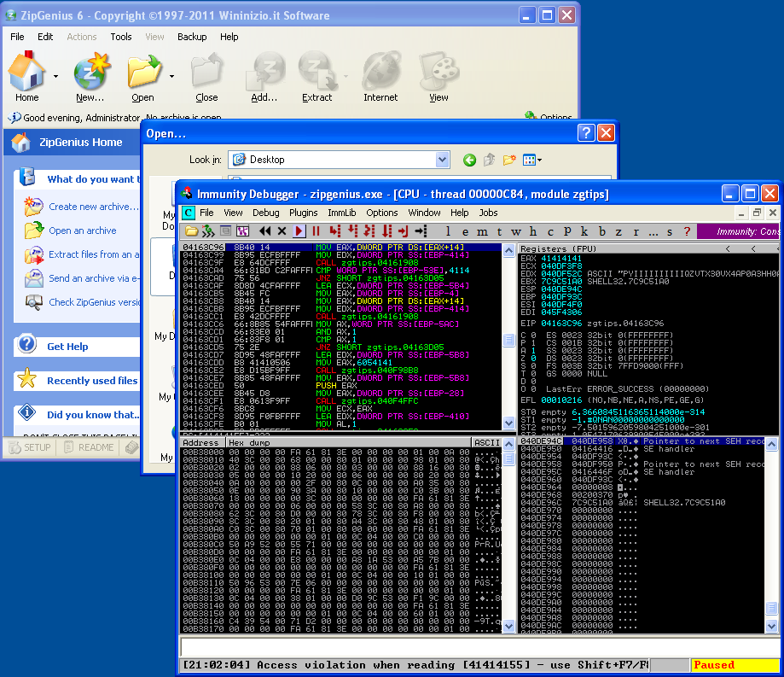Select disassembly row at address 04163CA4
This screenshot has height=677, width=784.
(x=340, y=270)
